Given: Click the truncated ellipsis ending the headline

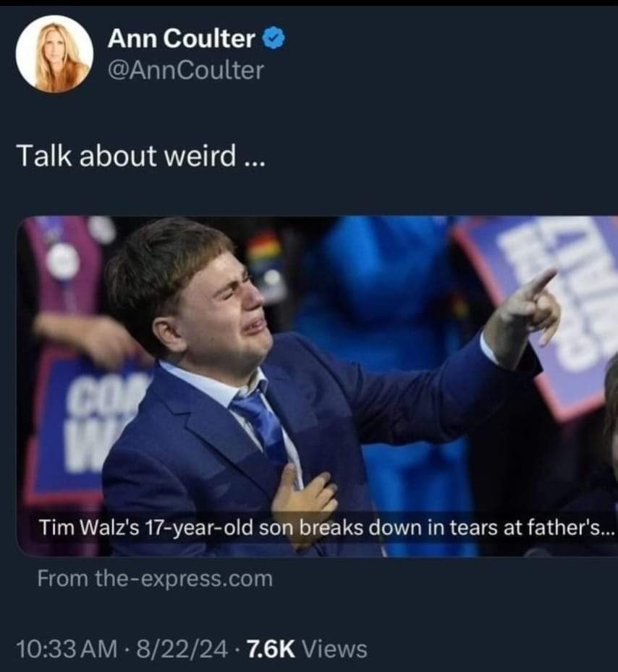Looking at the screenshot, I should (609, 528).
